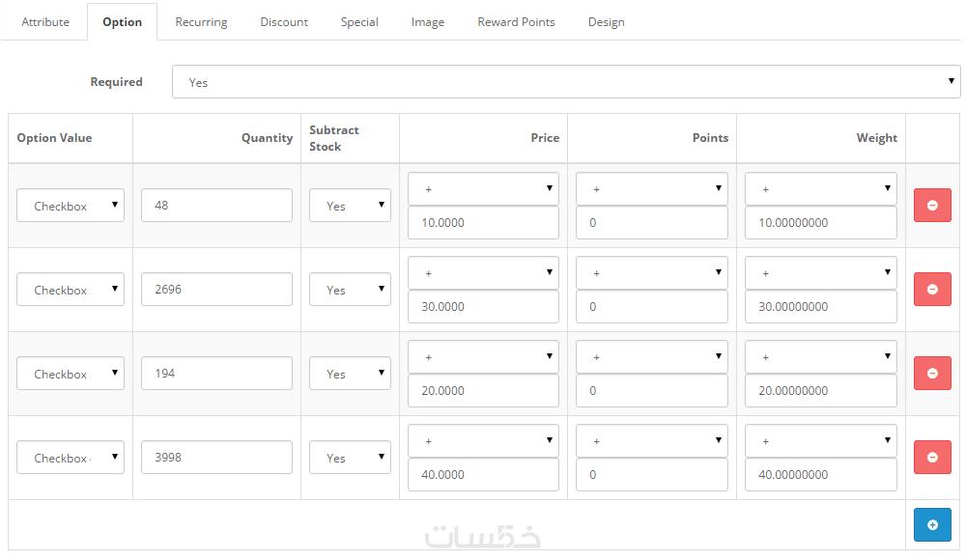Click the blue add option value button
The height and width of the screenshot is (560, 966).
coord(932,525)
